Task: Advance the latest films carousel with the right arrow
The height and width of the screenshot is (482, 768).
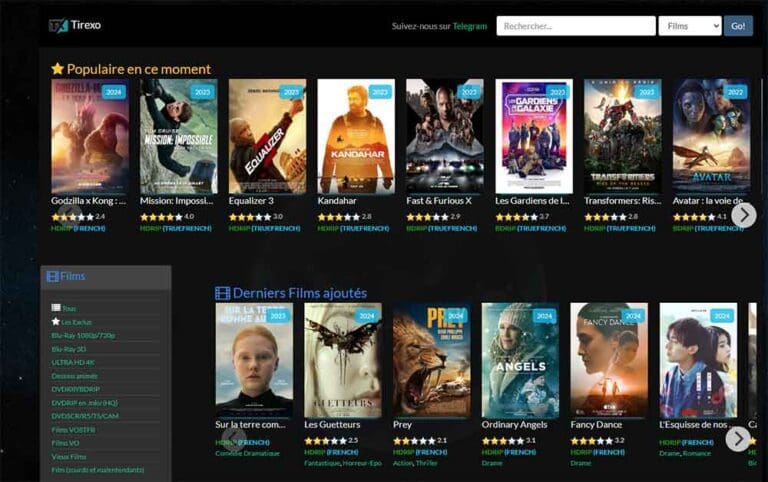Action: 738,439
